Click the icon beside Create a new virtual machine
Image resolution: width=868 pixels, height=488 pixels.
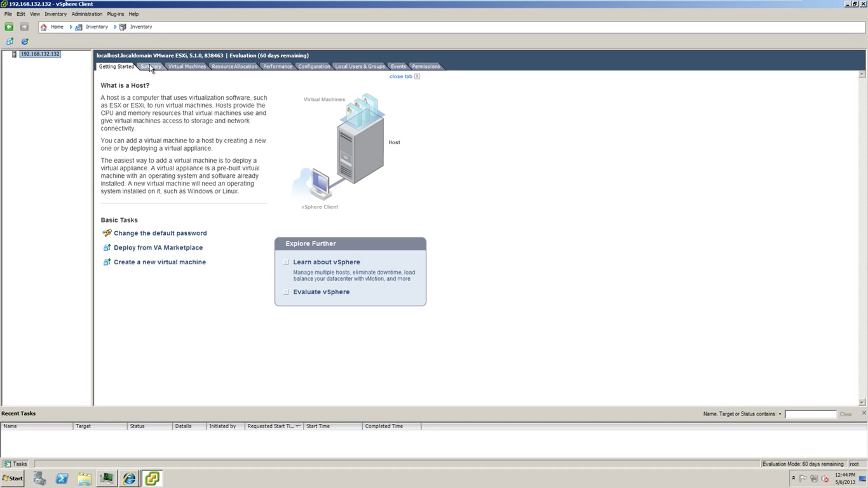click(107, 262)
